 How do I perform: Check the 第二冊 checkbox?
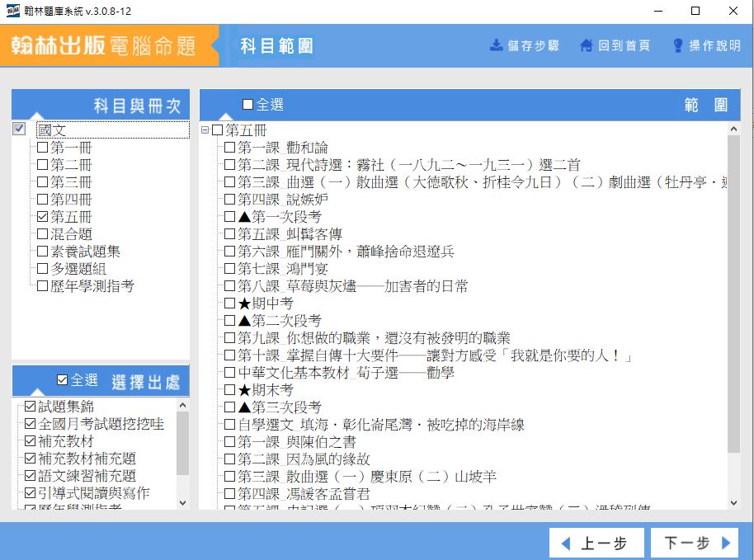[42, 164]
